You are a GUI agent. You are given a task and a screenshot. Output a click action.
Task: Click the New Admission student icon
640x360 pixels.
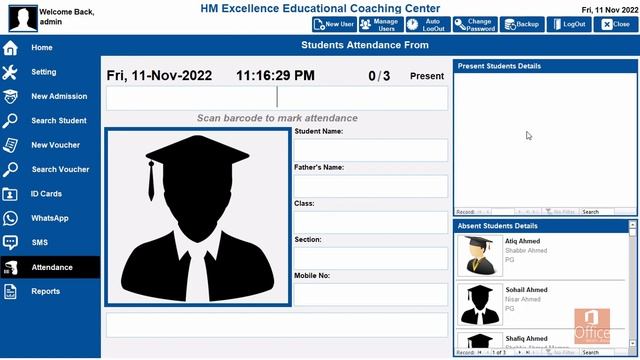[x=10, y=97]
